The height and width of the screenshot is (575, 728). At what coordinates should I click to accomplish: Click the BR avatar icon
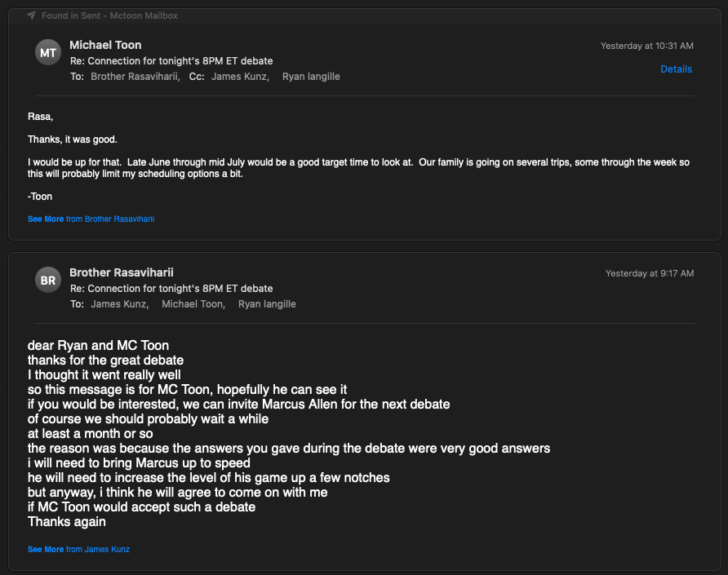[x=48, y=281]
